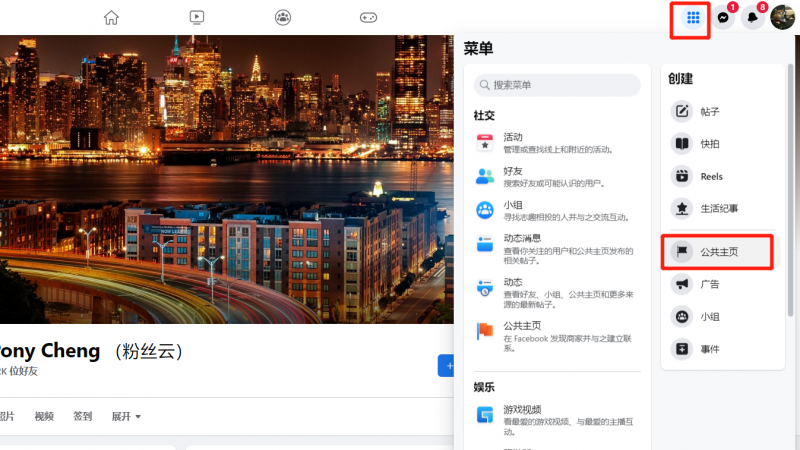Open 小组 groups icon in social list

tap(485, 210)
